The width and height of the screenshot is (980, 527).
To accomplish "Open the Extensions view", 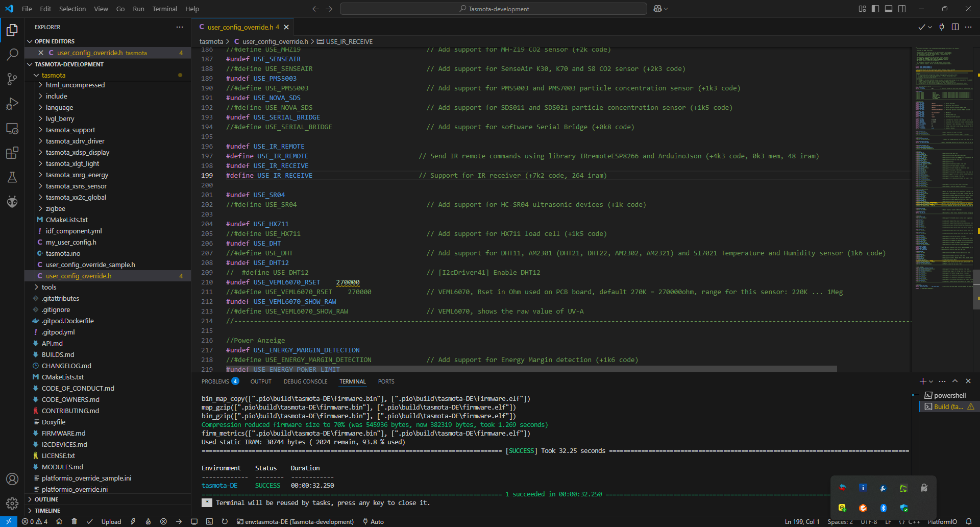I will tap(12, 153).
